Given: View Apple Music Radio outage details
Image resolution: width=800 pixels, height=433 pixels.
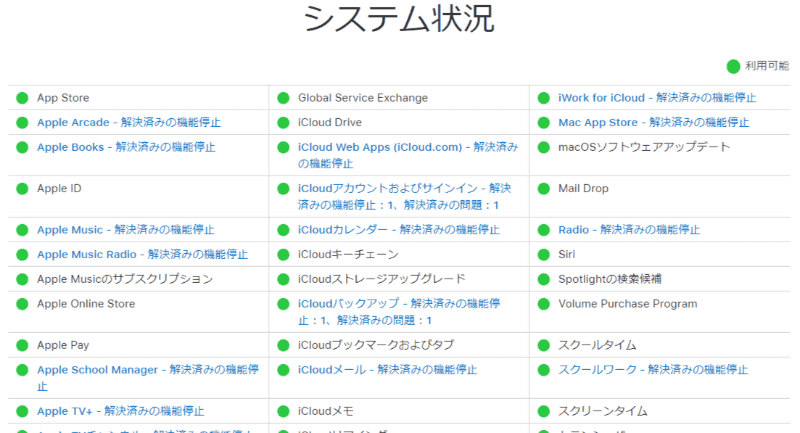Looking at the screenshot, I should 142,254.
